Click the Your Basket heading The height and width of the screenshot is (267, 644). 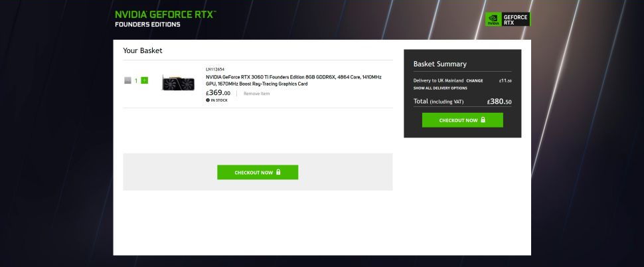pos(143,50)
